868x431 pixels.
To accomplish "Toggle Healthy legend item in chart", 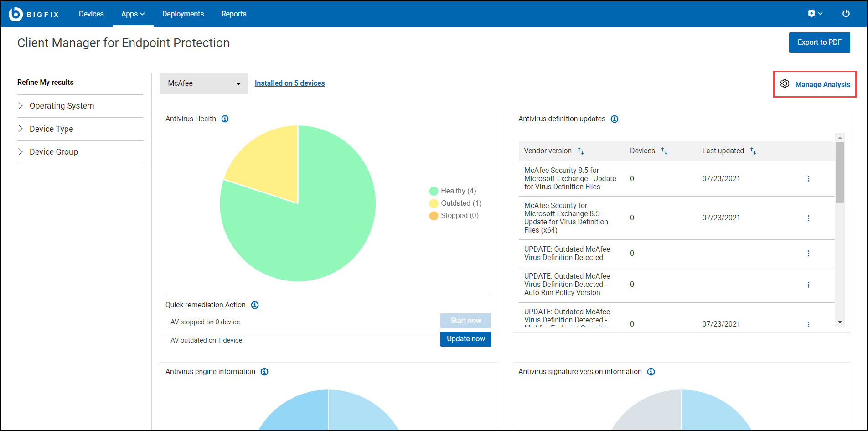I will point(453,191).
